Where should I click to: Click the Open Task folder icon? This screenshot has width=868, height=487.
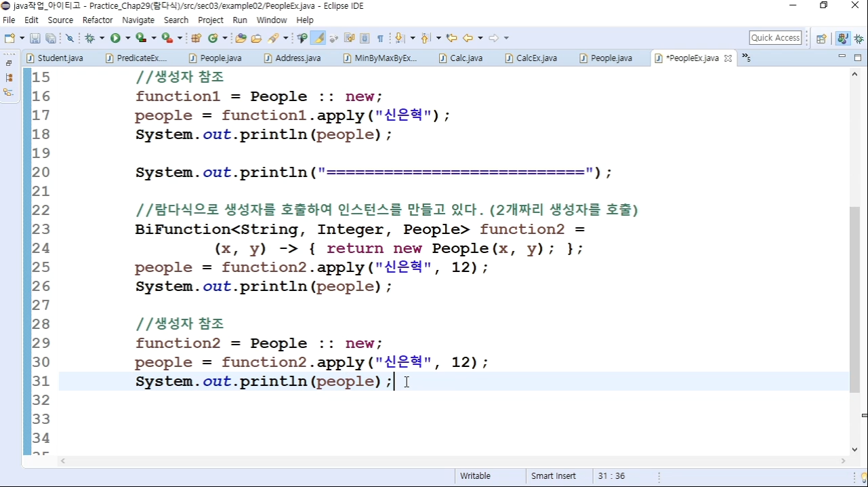(x=257, y=38)
